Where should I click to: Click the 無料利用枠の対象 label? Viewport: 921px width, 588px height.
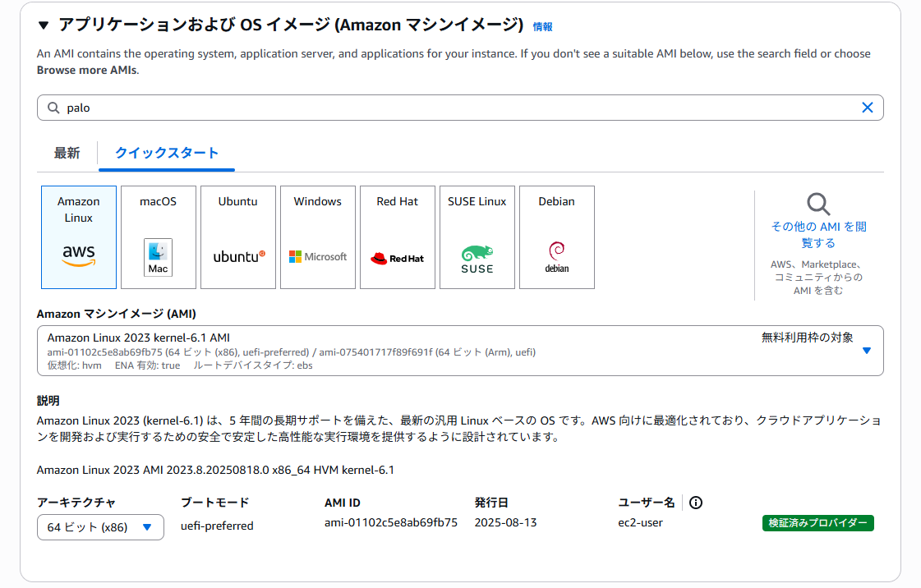coord(807,338)
